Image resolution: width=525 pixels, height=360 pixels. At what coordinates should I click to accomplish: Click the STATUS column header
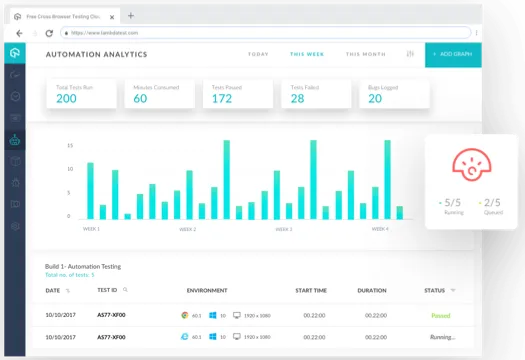[435, 291]
